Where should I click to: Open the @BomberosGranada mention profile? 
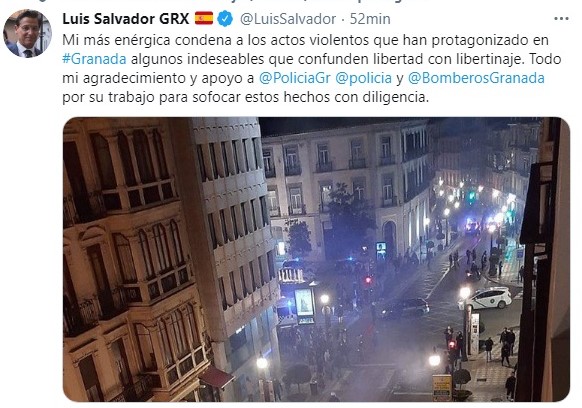476,78
